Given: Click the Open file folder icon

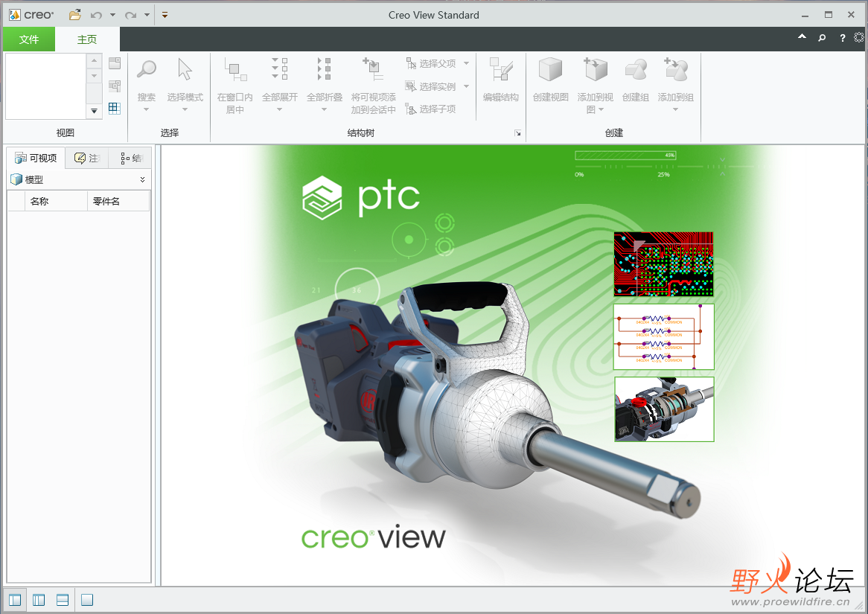Looking at the screenshot, I should click(74, 15).
